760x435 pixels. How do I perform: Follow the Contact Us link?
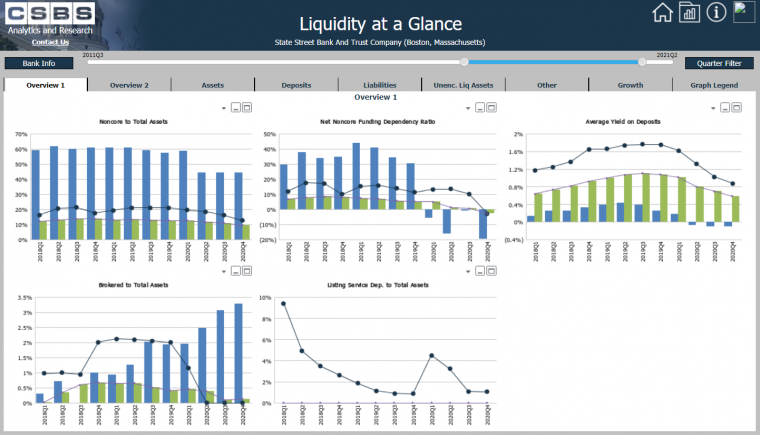(x=50, y=42)
